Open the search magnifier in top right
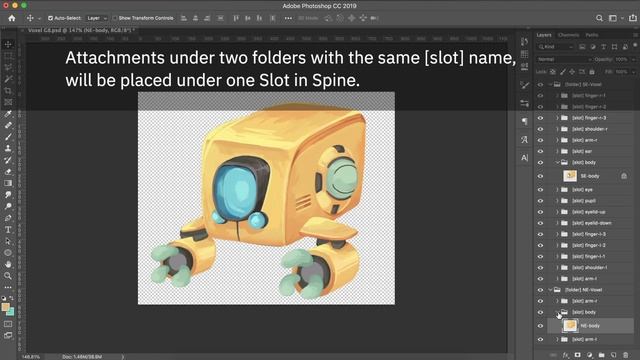This screenshot has height=360, width=640. pos(599,18)
